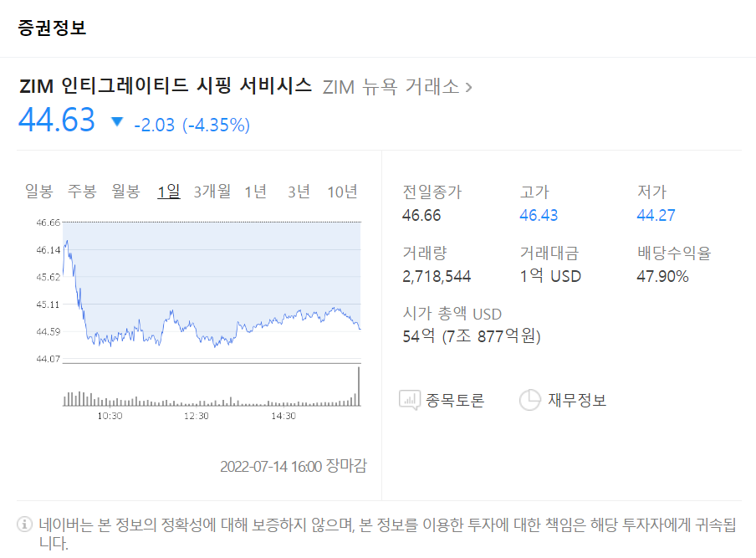The height and width of the screenshot is (558, 756).
Task: Click the 10:30 time axis label
Action: click(x=110, y=416)
